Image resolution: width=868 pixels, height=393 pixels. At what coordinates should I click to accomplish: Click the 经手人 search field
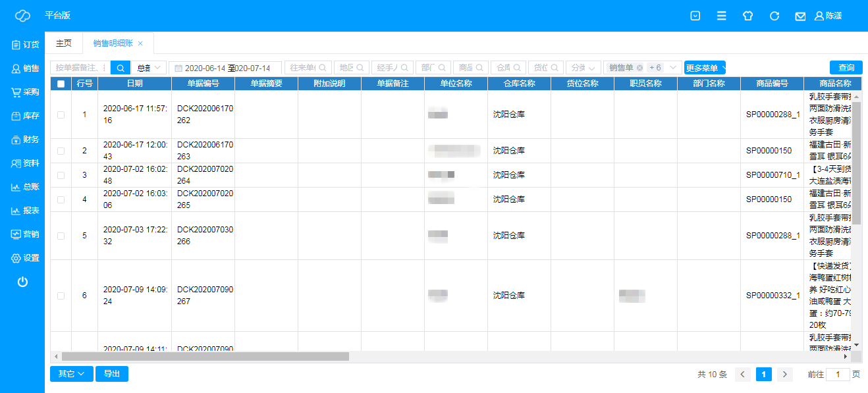(x=393, y=68)
